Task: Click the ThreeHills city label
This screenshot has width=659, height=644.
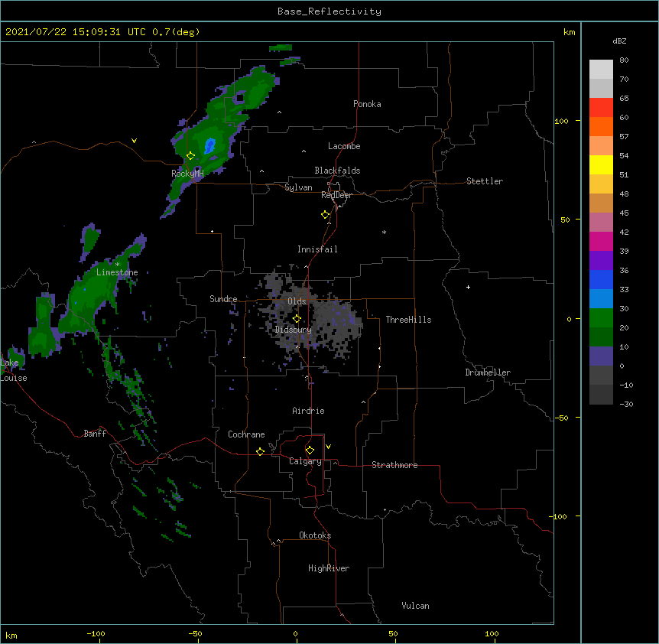Action: tap(408, 320)
